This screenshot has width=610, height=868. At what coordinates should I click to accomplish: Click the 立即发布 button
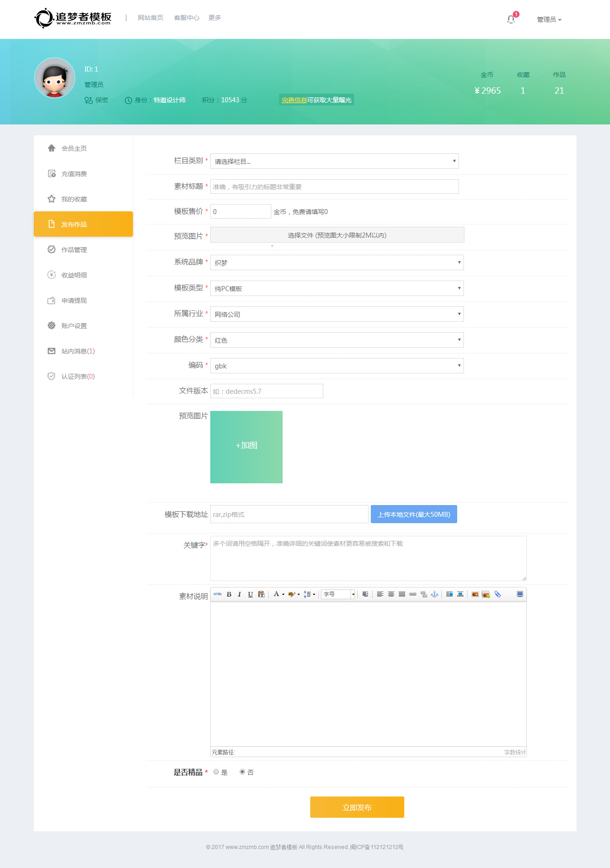click(357, 807)
